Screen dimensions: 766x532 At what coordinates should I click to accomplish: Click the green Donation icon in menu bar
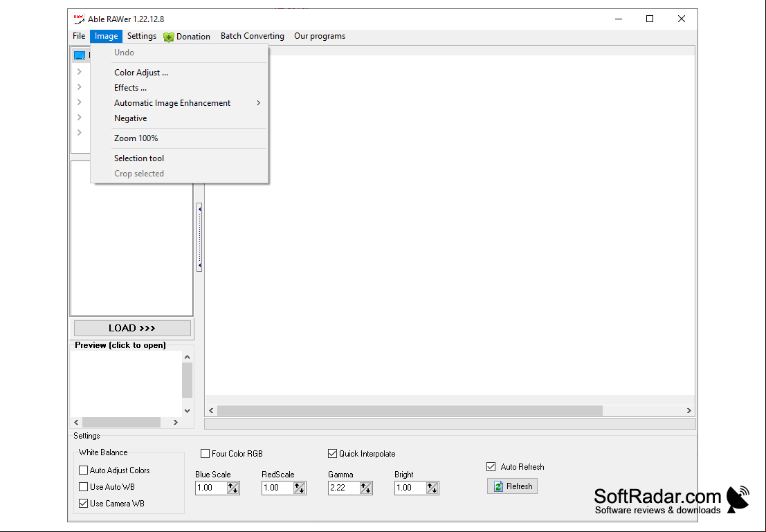pos(169,37)
